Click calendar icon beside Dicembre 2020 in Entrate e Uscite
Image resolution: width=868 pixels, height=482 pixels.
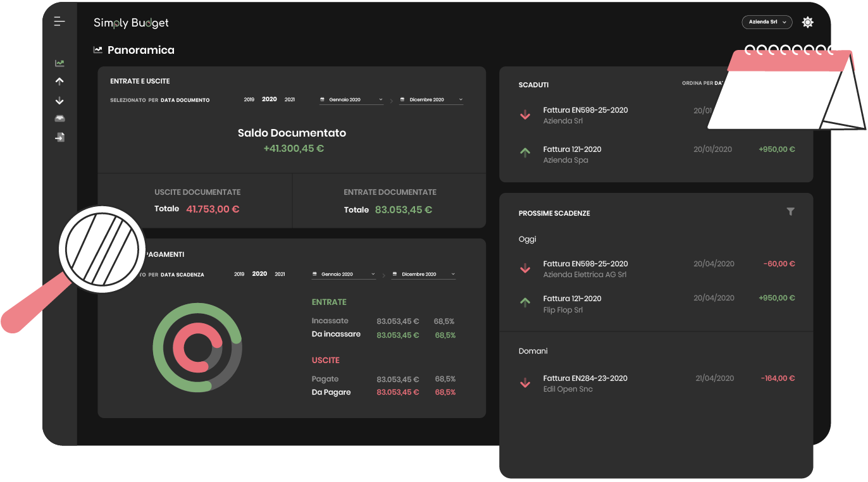(403, 100)
